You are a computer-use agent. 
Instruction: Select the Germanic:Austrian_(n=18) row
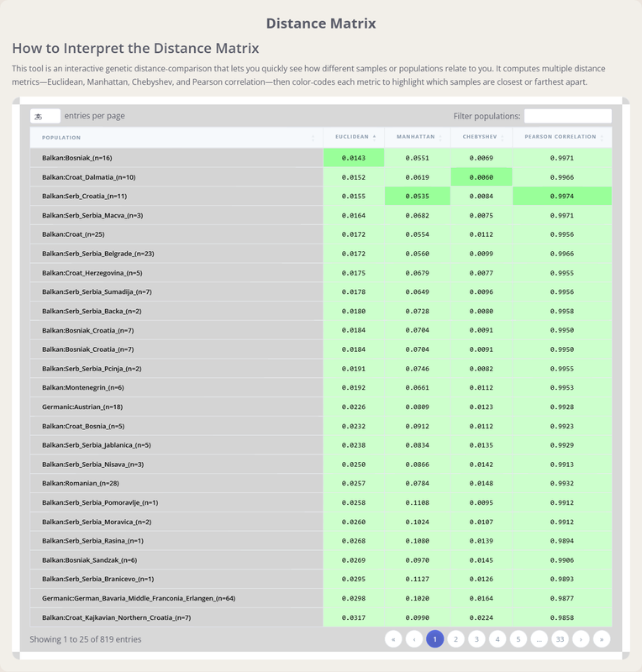(321, 407)
